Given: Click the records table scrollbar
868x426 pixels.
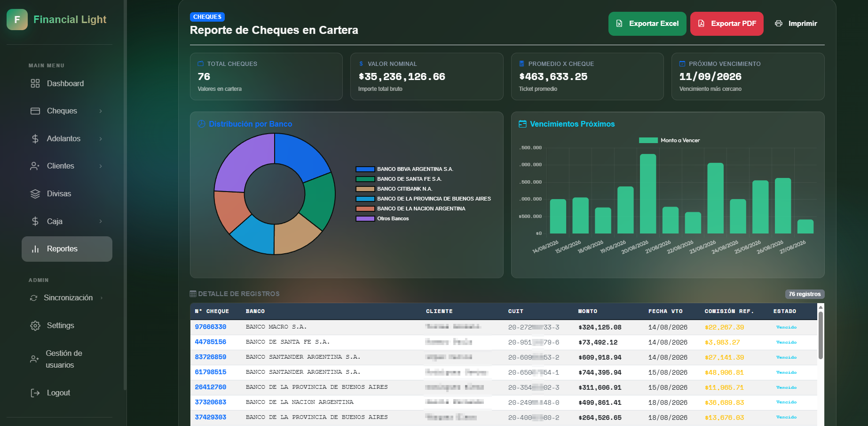Looking at the screenshot, I should [x=821, y=335].
